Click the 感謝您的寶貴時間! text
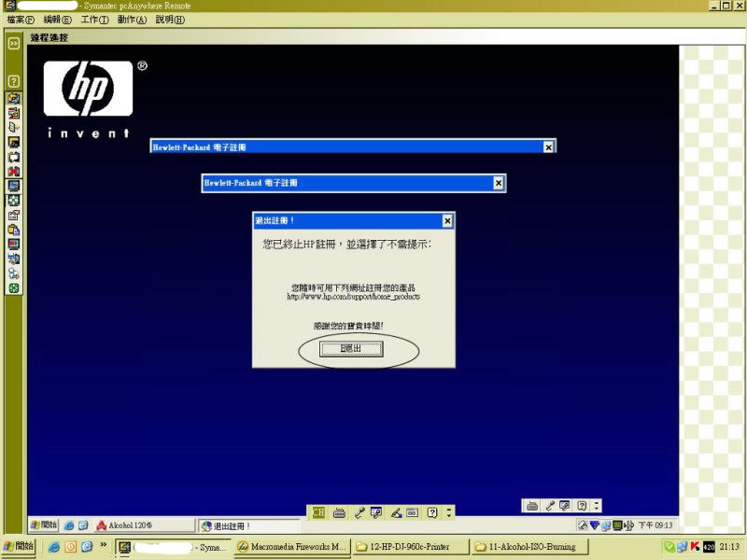The width and height of the screenshot is (747, 560). pyautogui.click(x=348, y=326)
